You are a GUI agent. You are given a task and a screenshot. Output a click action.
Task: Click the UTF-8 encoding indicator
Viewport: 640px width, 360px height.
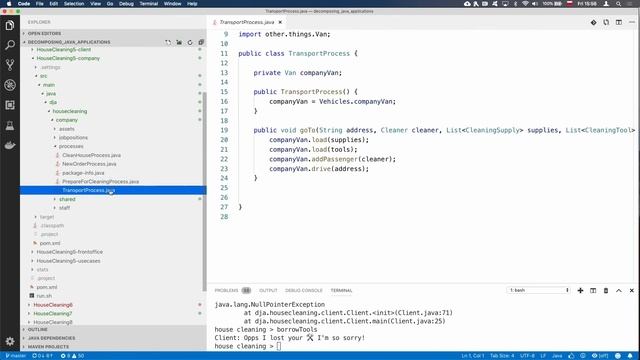tap(527, 356)
